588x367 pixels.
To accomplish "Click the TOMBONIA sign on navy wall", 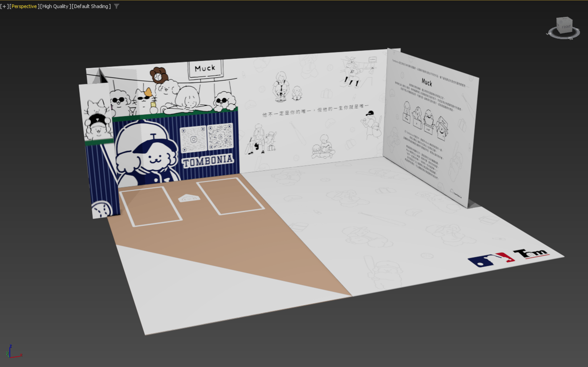I will coord(208,161).
